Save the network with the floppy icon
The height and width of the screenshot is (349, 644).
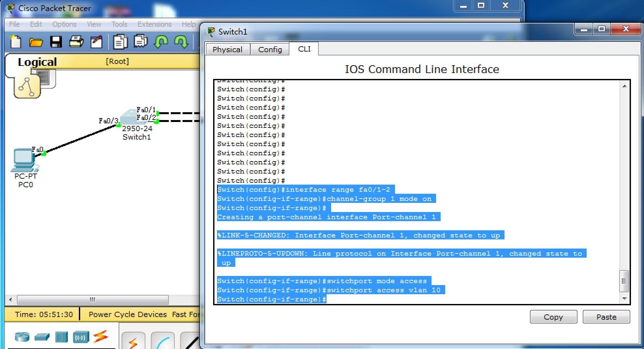point(56,42)
